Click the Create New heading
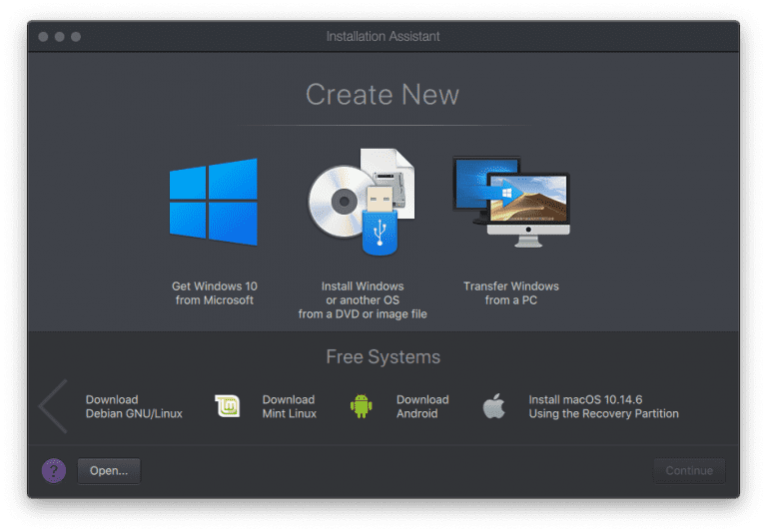 (383, 95)
